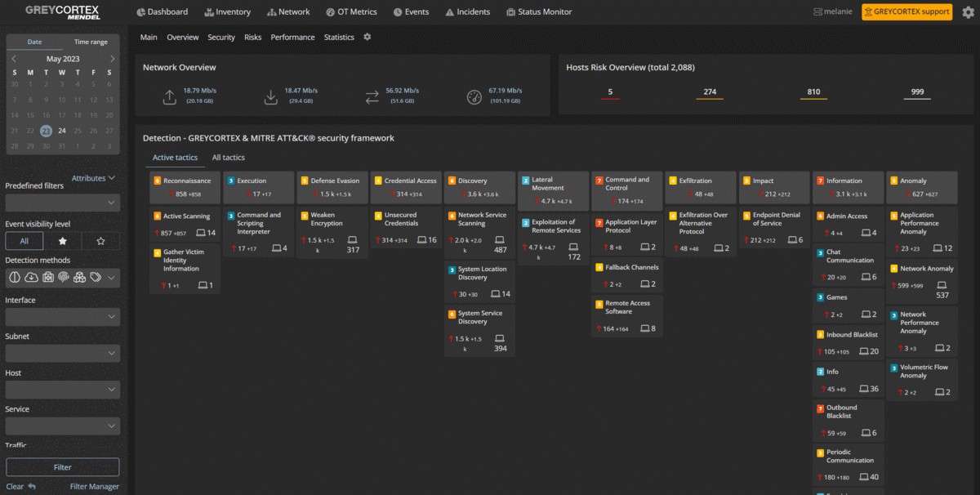
Task: Open the Risks tab
Action: pos(253,37)
